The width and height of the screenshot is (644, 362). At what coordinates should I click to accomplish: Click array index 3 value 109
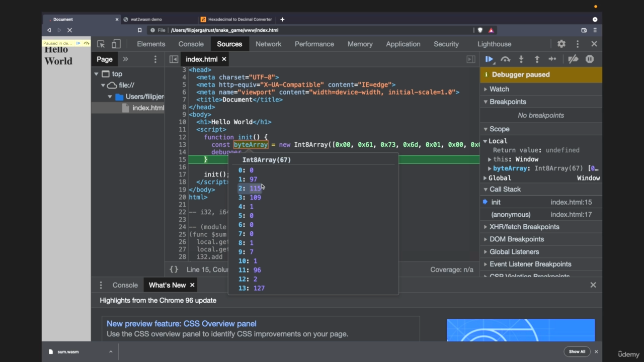click(x=255, y=198)
